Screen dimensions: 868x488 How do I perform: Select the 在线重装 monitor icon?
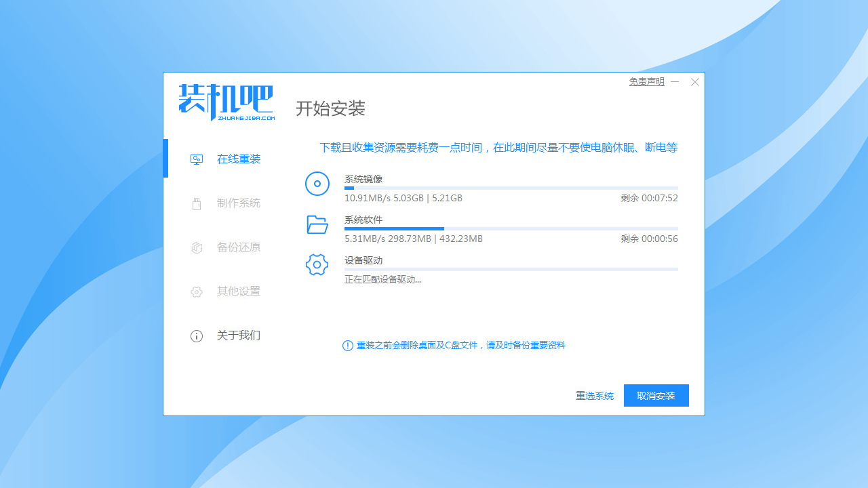(197, 158)
